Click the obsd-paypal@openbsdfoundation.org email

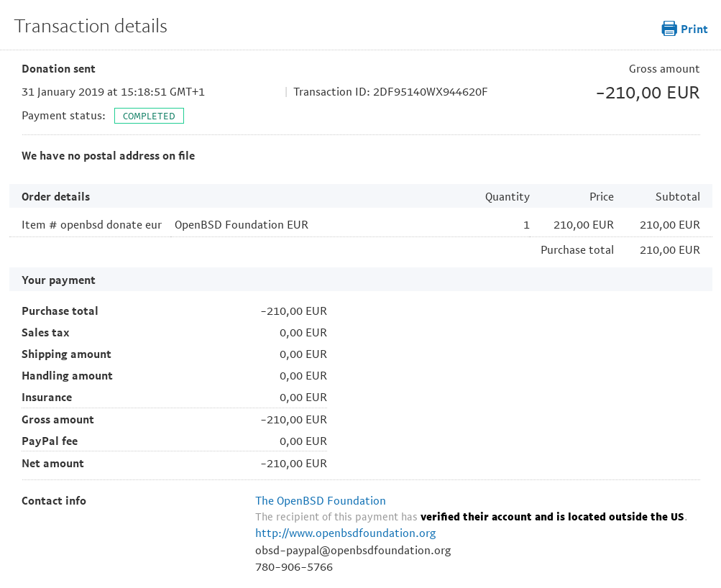pyautogui.click(x=353, y=551)
